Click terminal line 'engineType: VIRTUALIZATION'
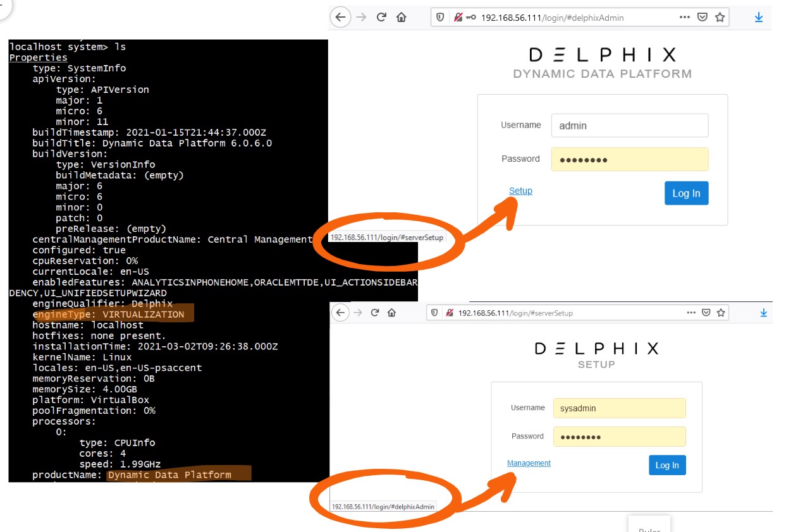786x532 pixels. coord(108,314)
